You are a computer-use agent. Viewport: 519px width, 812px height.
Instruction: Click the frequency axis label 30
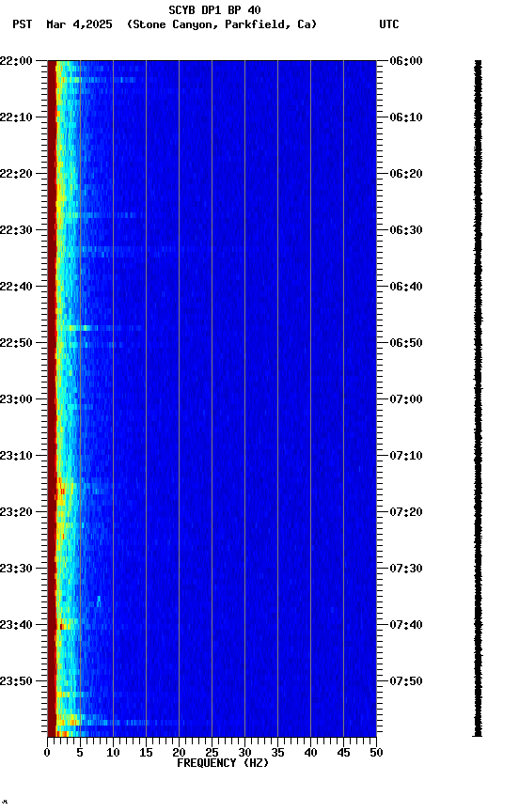[x=244, y=753]
